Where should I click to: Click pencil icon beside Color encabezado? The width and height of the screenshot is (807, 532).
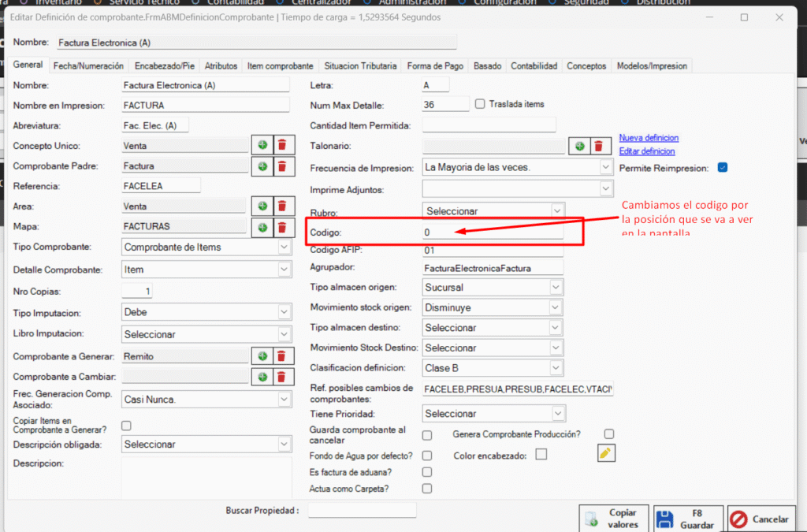pos(605,453)
